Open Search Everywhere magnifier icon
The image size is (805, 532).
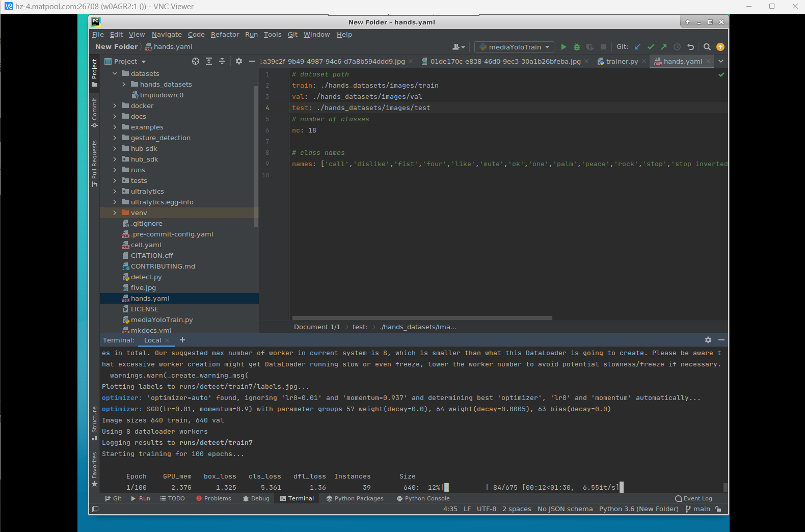tap(707, 47)
